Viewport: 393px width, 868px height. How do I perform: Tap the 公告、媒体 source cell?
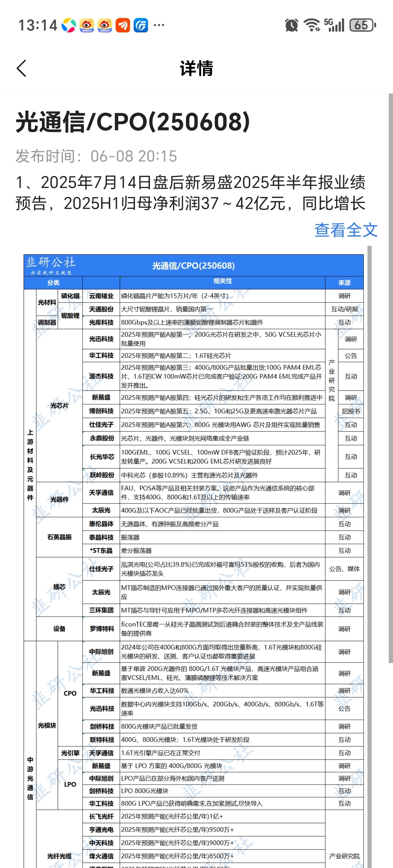(345, 569)
